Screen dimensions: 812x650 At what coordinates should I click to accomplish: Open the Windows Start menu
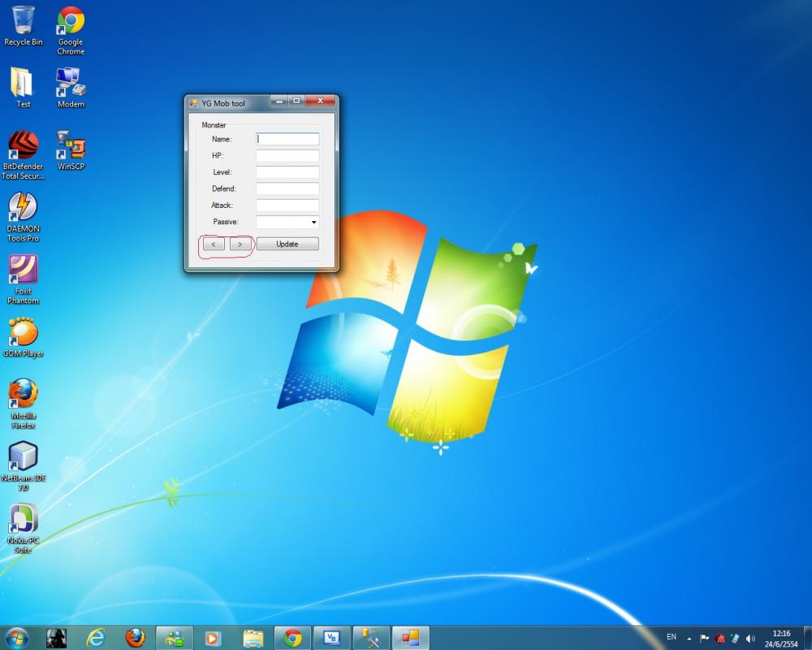point(16,638)
